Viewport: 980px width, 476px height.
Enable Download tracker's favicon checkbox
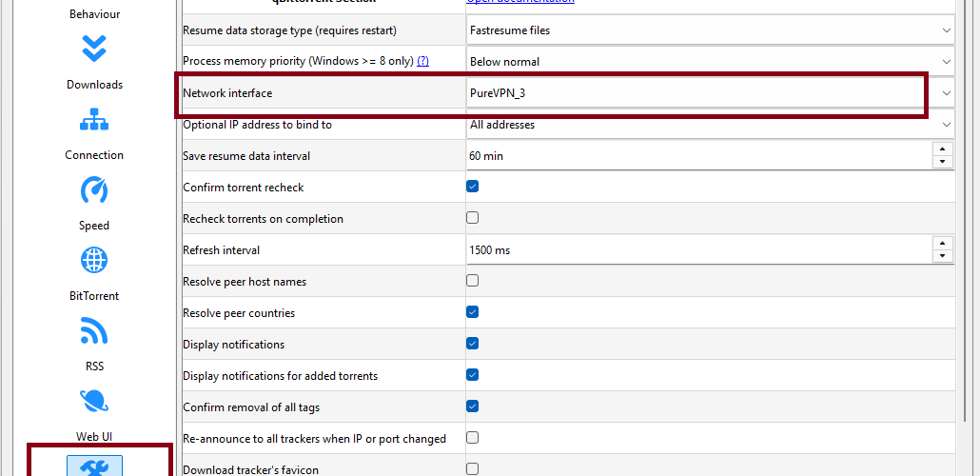(x=473, y=468)
